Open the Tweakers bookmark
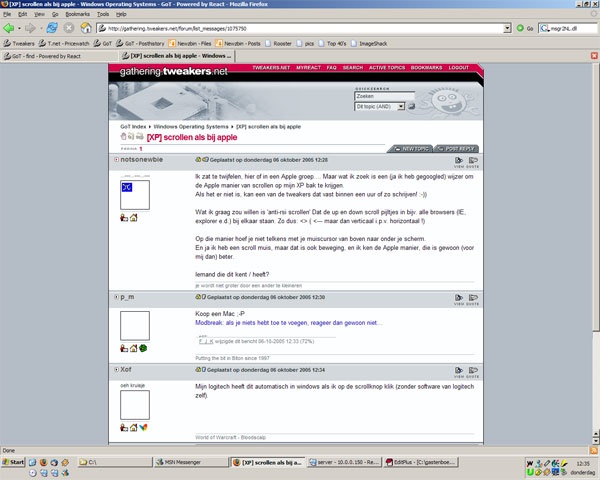The height and width of the screenshot is (480, 600). click(x=19, y=44)
